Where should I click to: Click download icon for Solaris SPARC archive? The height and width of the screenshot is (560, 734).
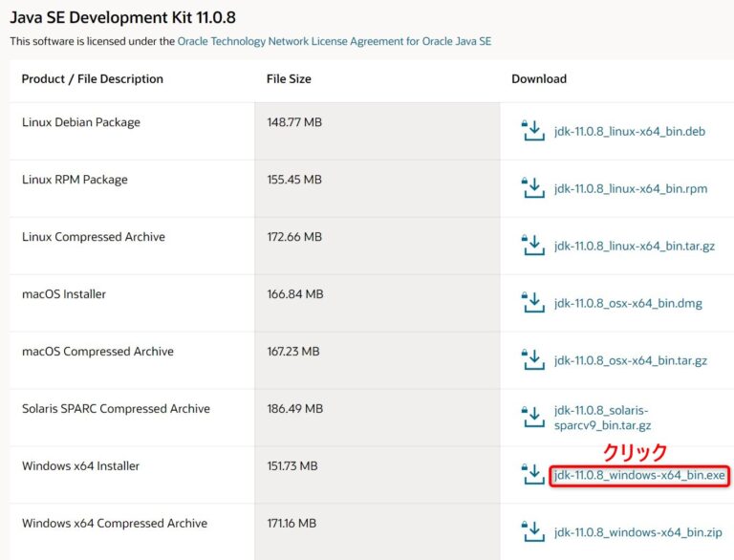(x=531, y=417)
